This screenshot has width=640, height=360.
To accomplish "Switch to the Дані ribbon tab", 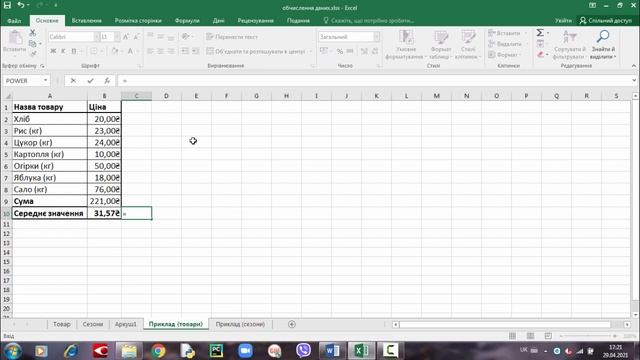I will (218, 20).
